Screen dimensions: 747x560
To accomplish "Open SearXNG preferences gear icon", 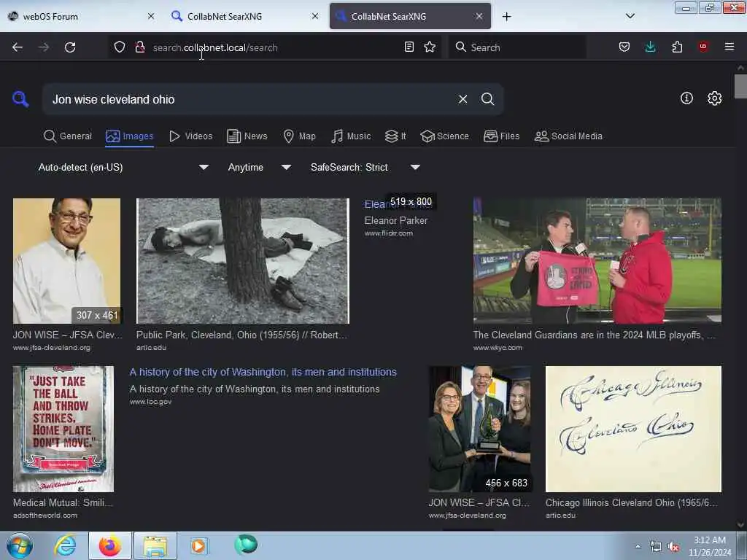I will click(714, 98).
